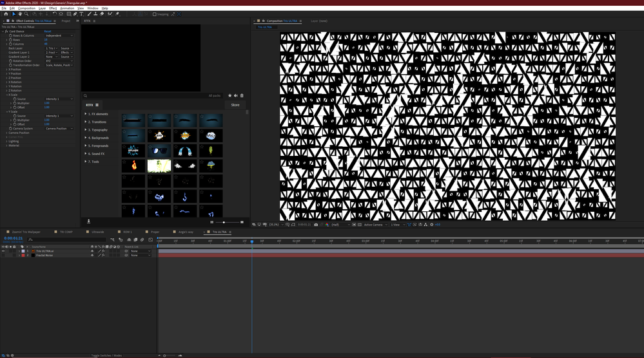
Task: Expand RTFX 4. Backgrounds category
Action: 86,138
